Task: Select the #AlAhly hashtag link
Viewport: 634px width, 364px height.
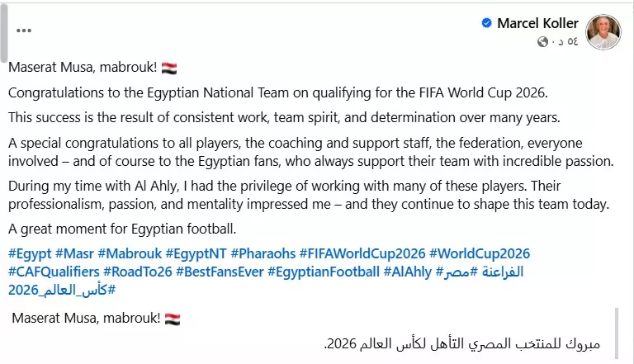Action: pyautogui.click(x=408, y=272)
